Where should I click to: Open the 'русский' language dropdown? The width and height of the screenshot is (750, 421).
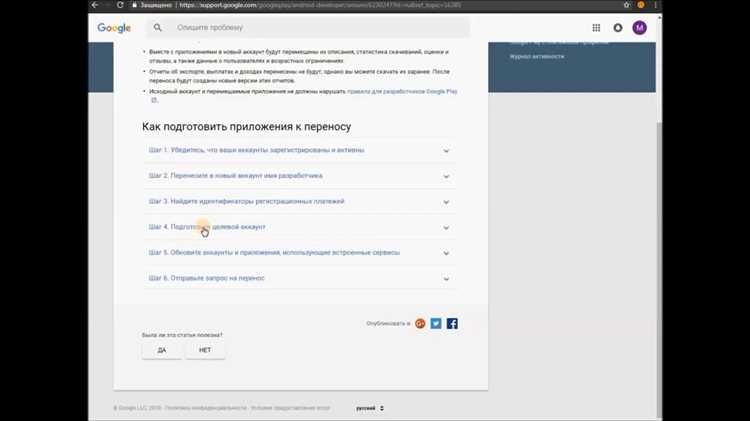click(x=370, y=408)
